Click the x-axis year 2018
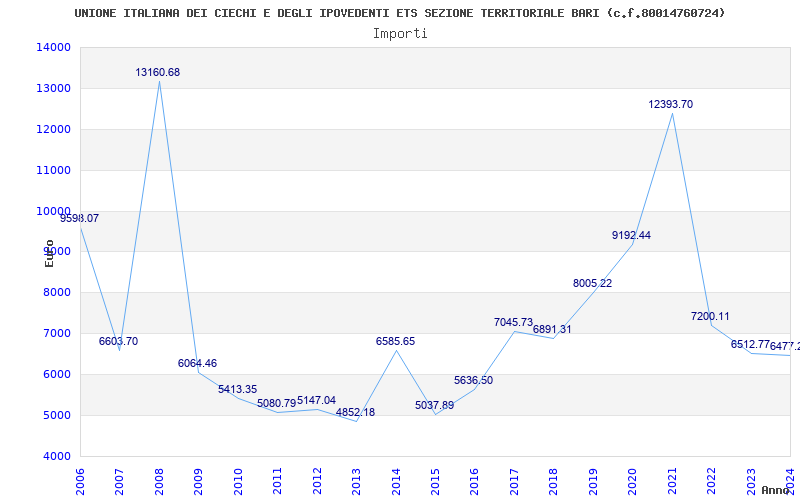Screen dimensions: 800x500 point(554,482)
